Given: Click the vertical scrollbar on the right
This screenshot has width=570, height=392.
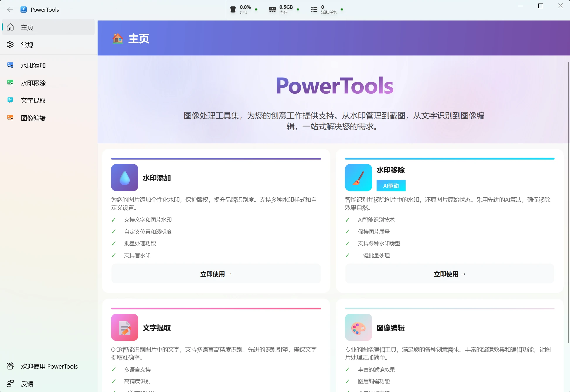Looking at the screenshot, I should (568, 202).
